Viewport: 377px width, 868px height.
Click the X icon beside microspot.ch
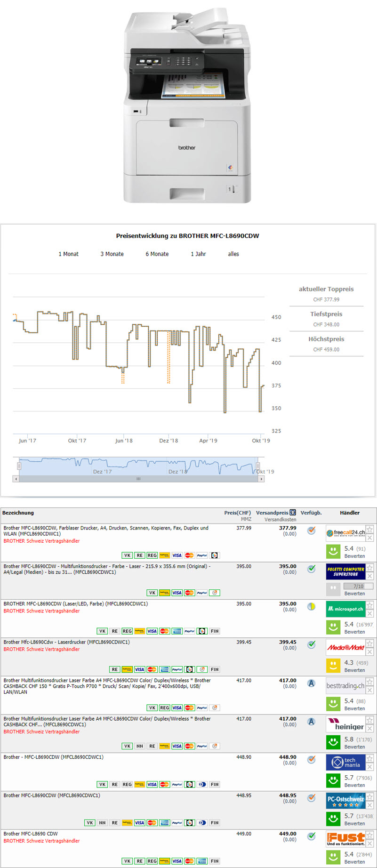pyautogui.click(x=370, y=614)
